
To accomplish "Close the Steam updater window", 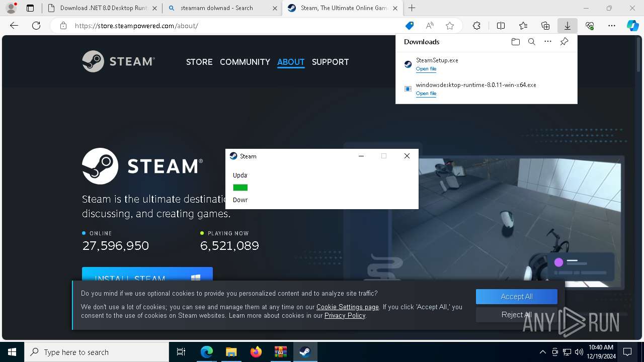I will [407, 156].
